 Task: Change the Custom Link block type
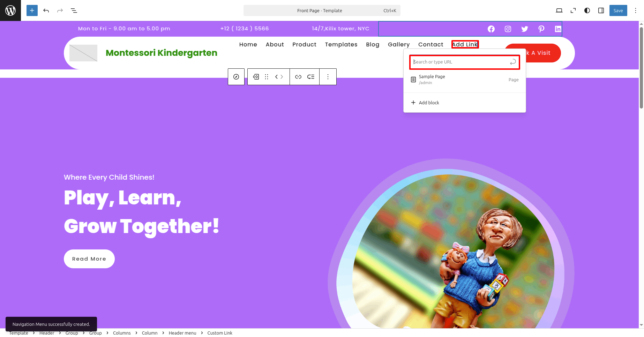coord(256,77)
